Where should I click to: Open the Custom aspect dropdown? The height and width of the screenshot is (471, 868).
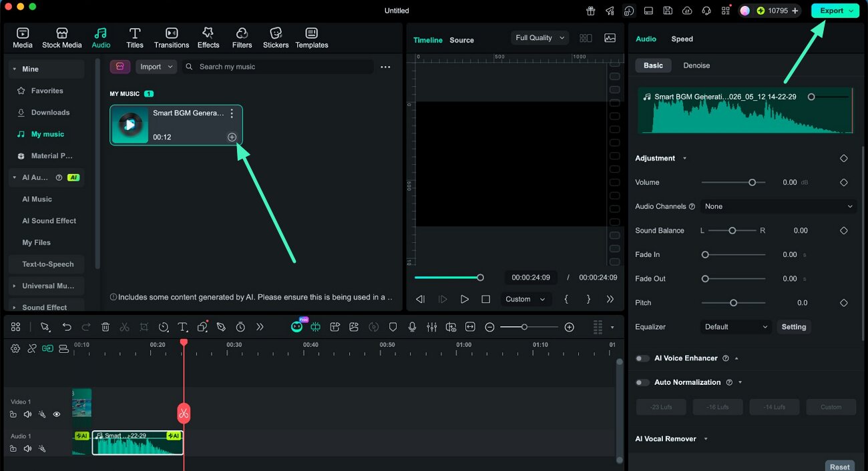[x=525, y=300]
